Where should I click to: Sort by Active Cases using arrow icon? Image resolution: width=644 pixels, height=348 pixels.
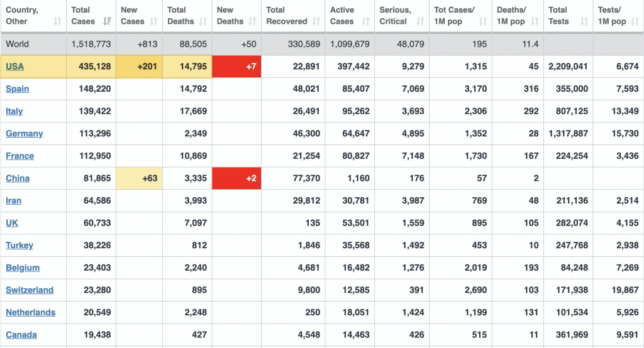click(x=365, y=21)
